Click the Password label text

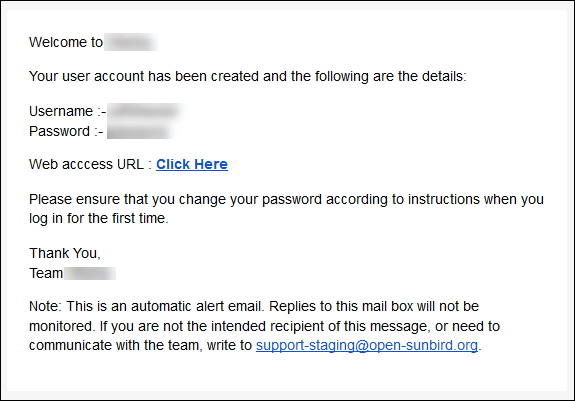[x=66, y=131]
